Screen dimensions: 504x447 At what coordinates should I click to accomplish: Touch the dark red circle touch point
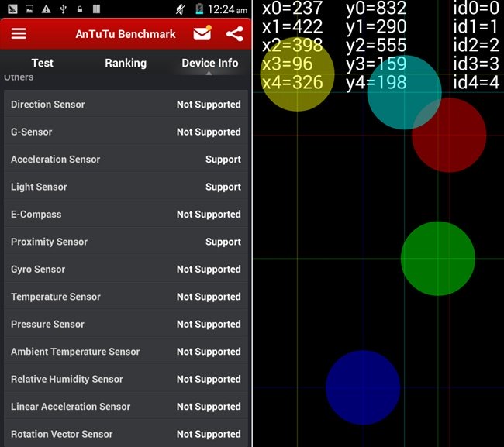pyautogui.click(x=450, y=136)
